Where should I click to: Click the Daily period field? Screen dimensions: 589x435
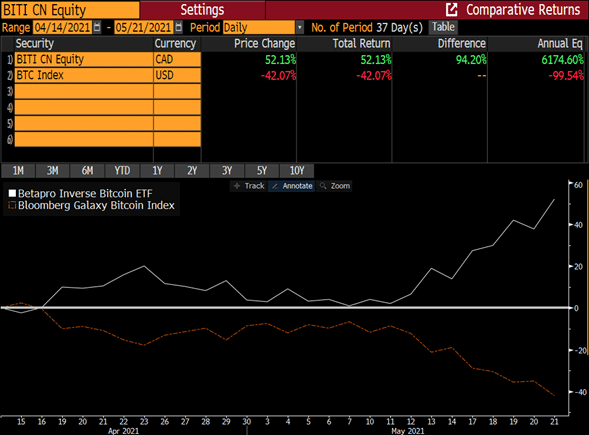(259, 27)
